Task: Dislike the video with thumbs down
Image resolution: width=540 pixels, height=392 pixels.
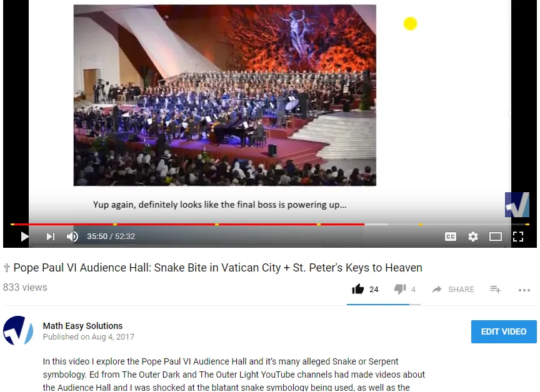Action: click(400, 289)
